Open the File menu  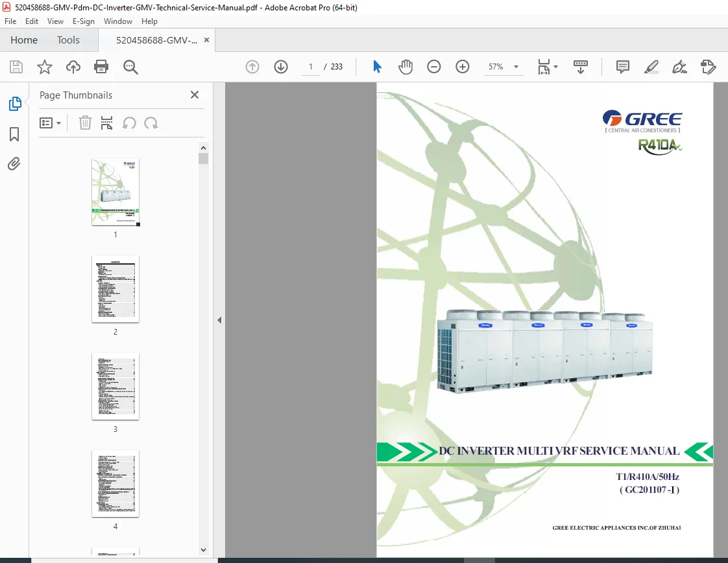10,21
